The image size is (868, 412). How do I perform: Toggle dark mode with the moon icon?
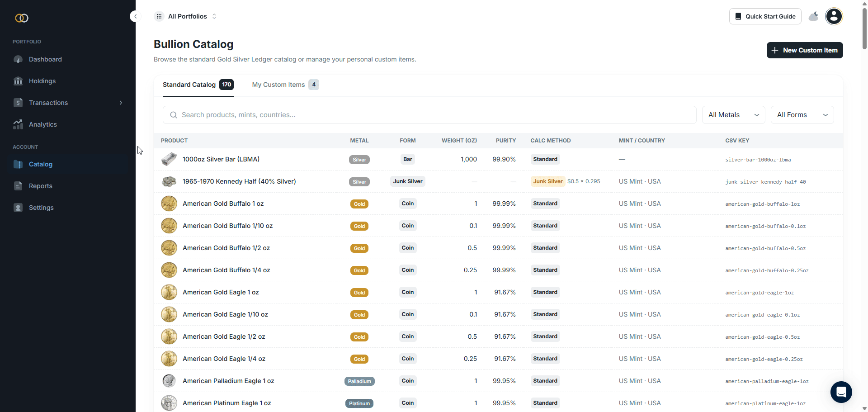tap(813, 16)
